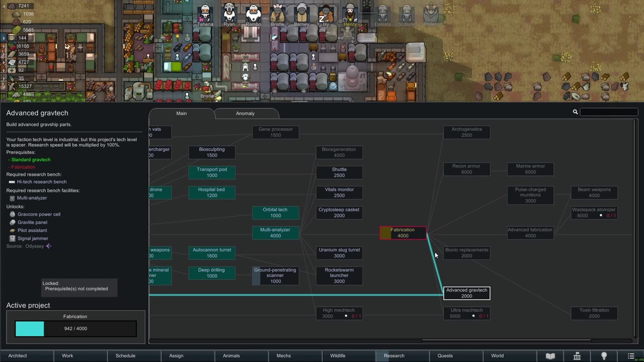
Task: Switch to the Anomaly research tab
Action: 246,114
